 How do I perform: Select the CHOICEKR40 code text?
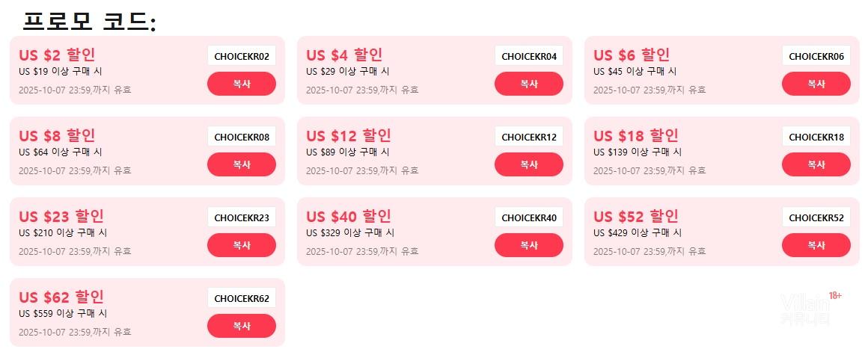click(528, 217)
